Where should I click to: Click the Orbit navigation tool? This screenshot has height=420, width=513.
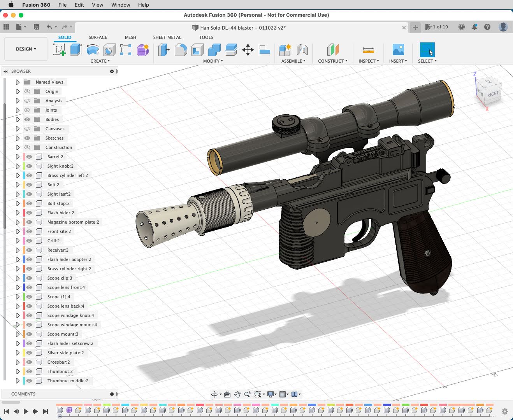point(214,394)
